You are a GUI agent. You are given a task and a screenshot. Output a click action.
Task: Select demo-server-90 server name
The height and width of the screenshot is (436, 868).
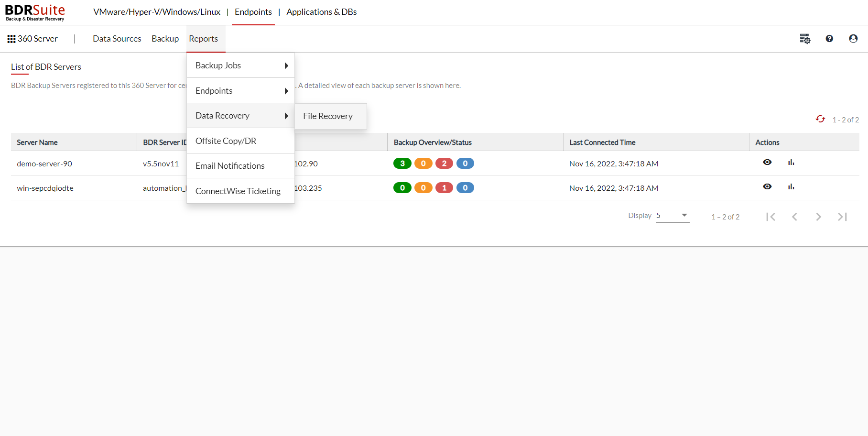coord(44,164)
